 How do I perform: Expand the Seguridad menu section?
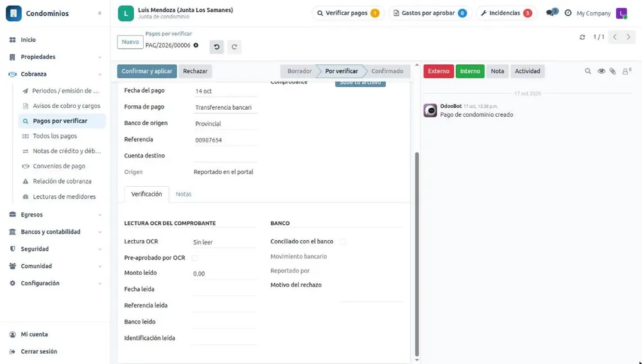click(x=100, y=249)
